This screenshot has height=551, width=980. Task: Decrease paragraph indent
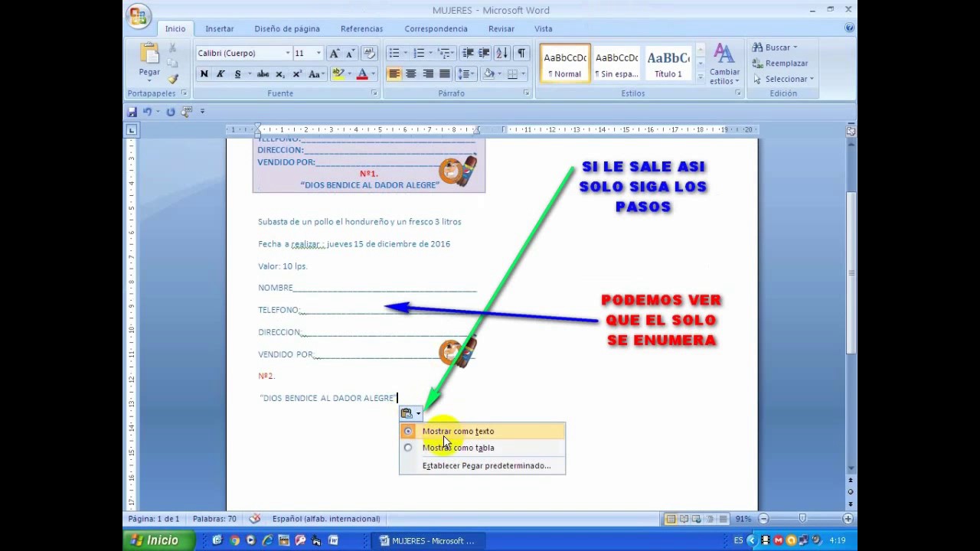(467, 54)
